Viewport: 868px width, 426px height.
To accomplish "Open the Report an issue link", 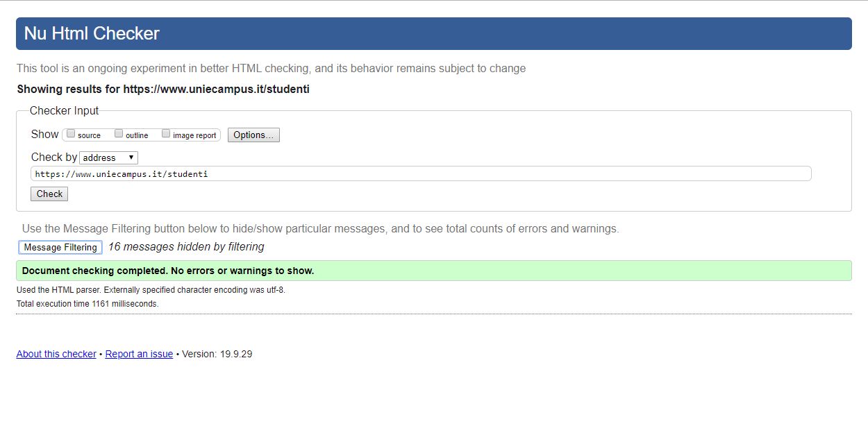I will pyautogui.click(x=139, y=354).
